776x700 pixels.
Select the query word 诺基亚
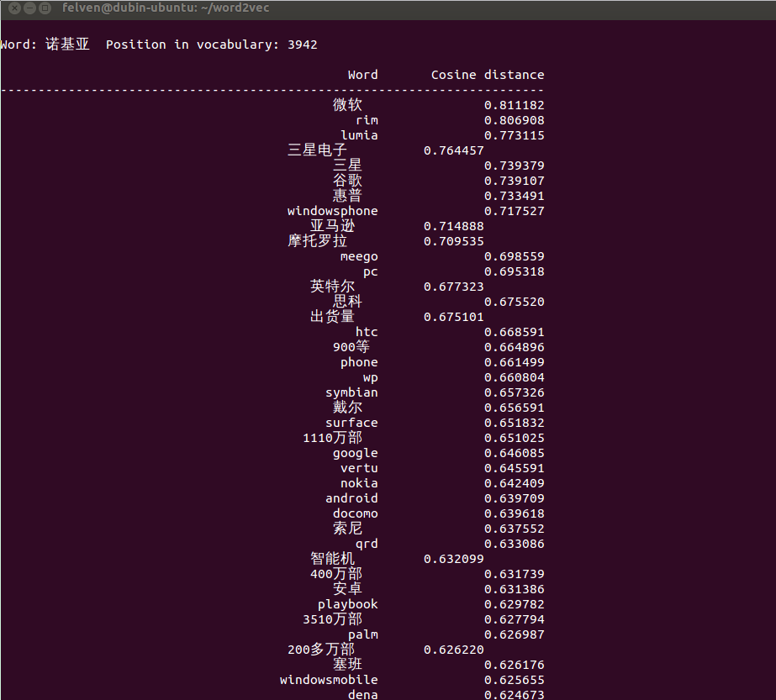(67, 44)
